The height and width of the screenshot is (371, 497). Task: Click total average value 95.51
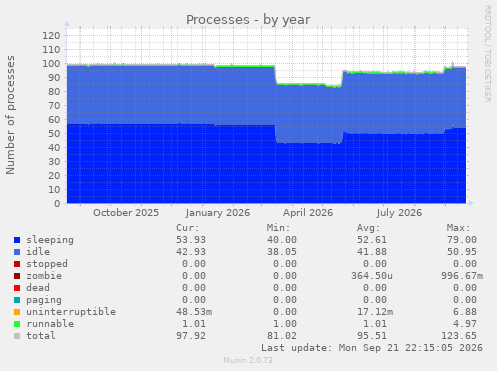click(x=372, y=336)
